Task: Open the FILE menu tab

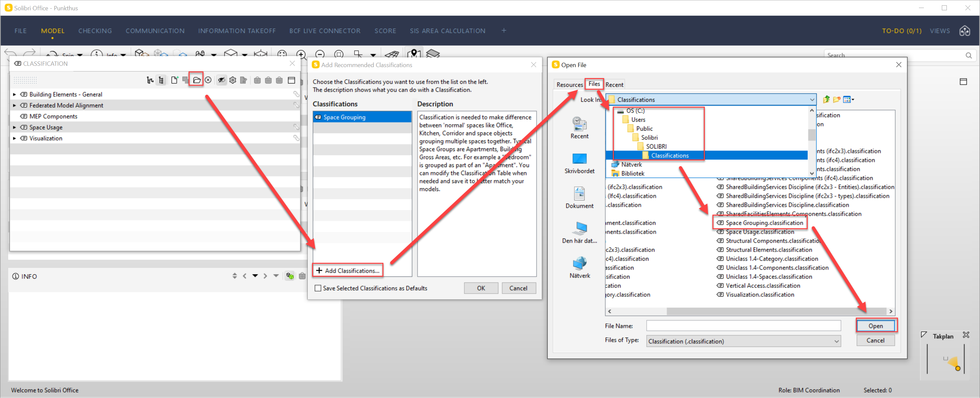Action: coord(21,31)
